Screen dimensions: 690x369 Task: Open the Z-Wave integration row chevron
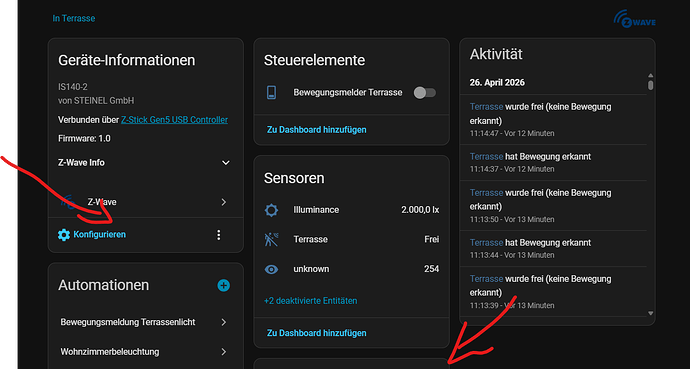[224, 202]
